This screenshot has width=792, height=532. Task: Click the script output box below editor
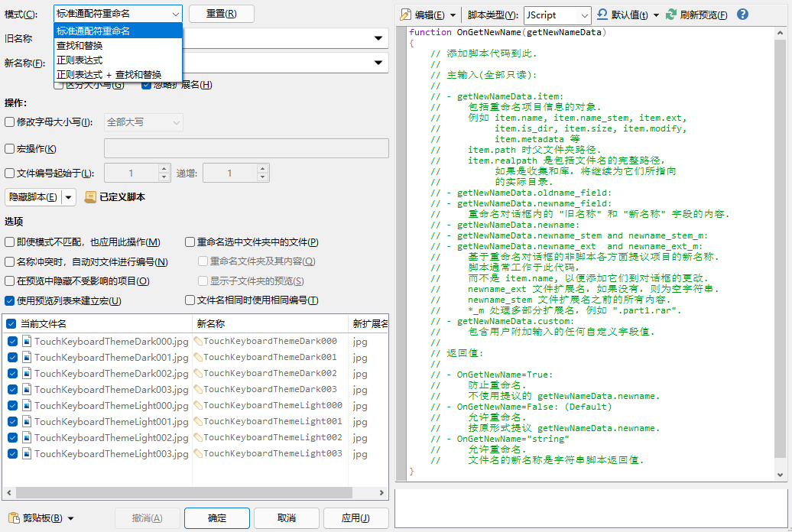(591, 508)
